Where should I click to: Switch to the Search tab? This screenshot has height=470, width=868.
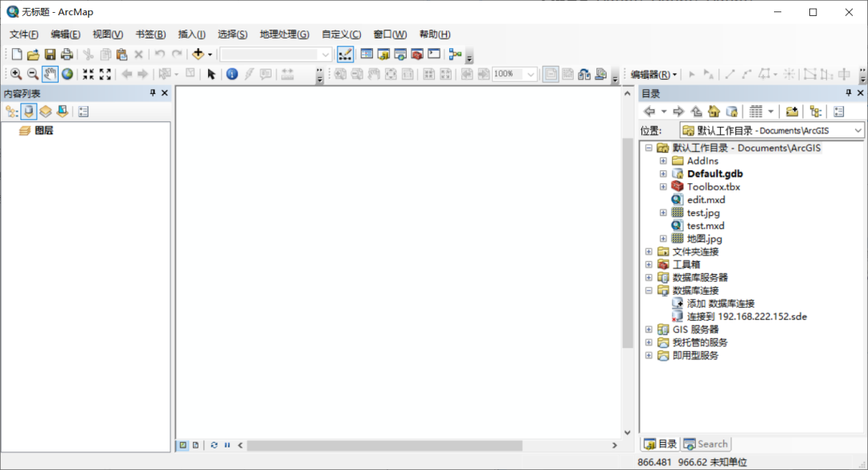706,444
